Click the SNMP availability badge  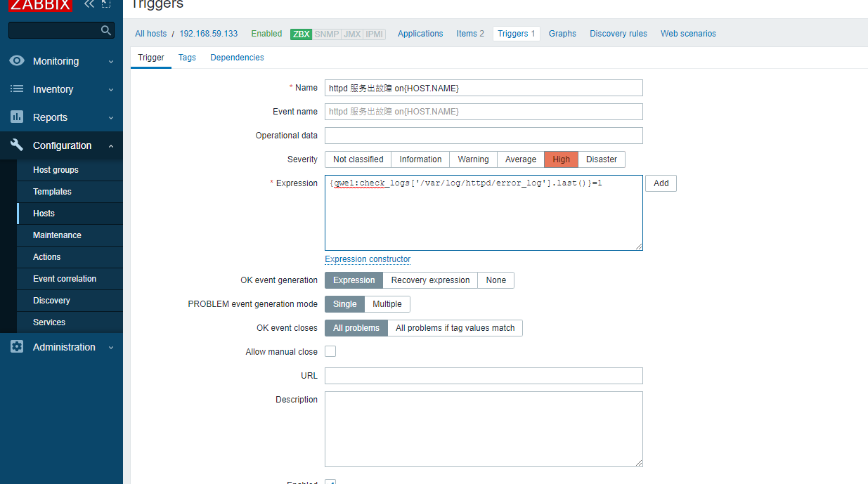(x=326, y=34)
